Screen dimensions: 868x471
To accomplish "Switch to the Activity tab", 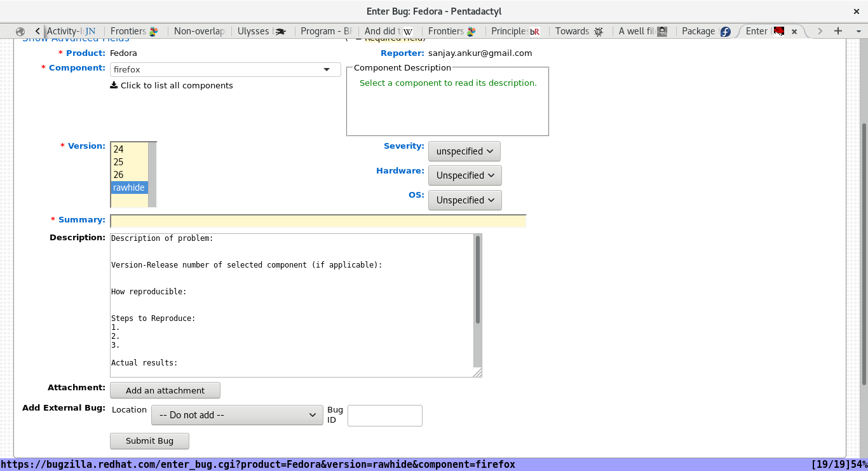I will click(71, 31).
